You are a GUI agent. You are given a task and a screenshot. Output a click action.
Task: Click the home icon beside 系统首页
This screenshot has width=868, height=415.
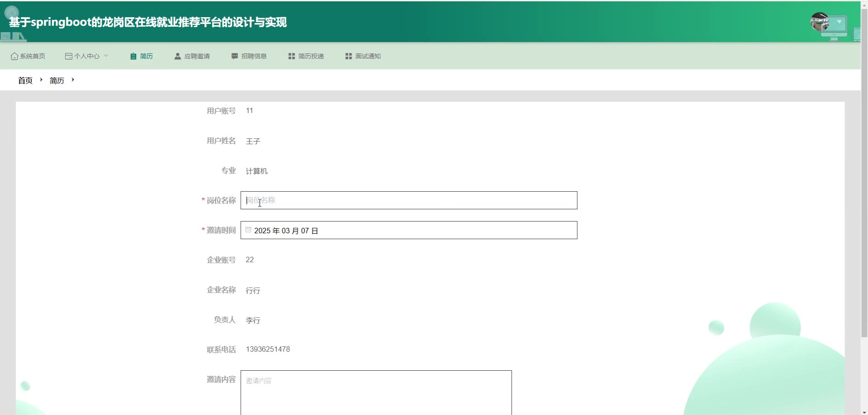click(14, 56)
